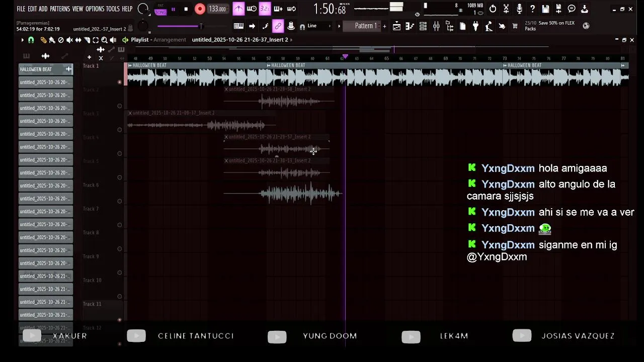644x362 pixels.
Task: Click the audio editor scissors icon
Action: (x=506, y=9)
